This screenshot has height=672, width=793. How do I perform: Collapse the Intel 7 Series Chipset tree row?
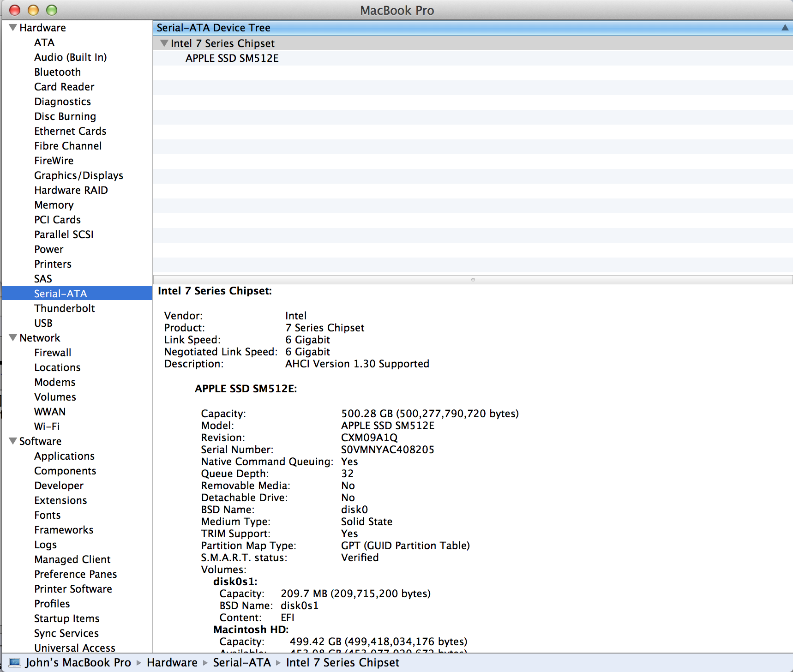click(x=164, y=43)
